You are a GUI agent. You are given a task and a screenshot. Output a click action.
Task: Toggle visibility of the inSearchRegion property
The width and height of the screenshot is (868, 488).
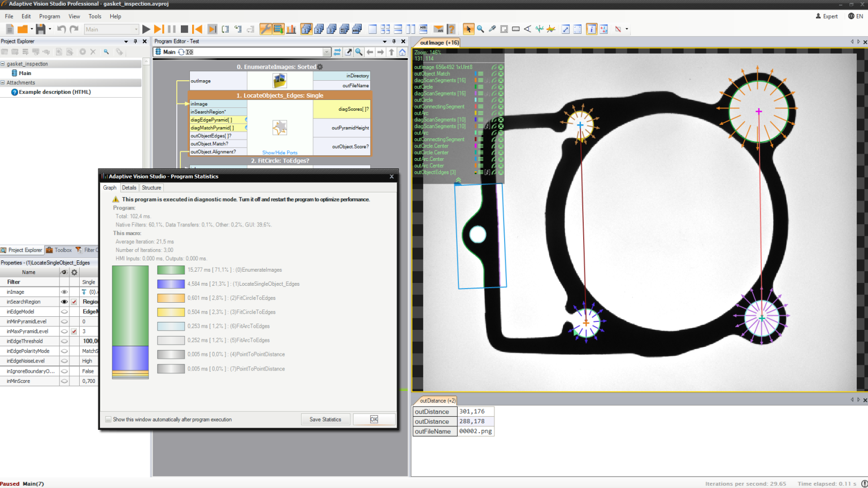click(63, 302)
